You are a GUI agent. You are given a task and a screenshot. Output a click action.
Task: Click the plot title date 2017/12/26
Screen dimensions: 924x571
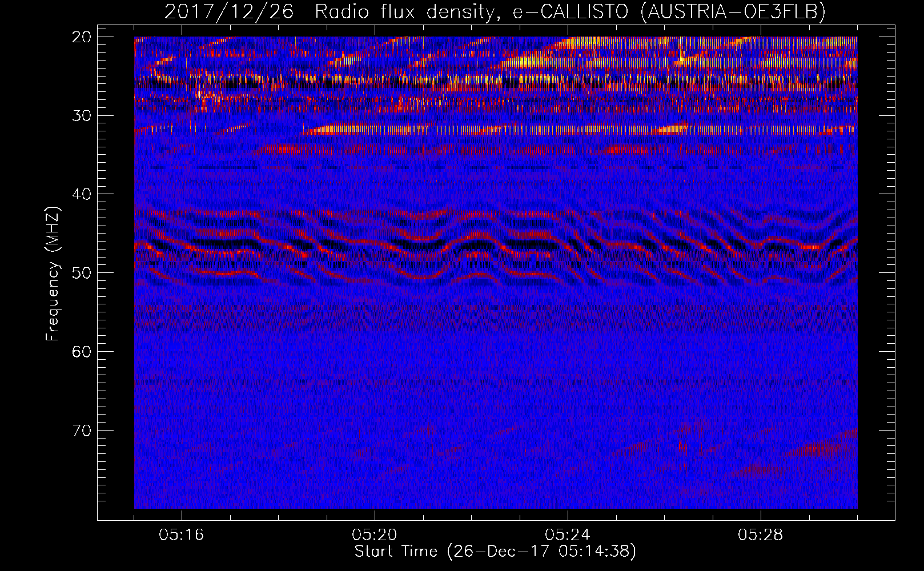point(229,11)
